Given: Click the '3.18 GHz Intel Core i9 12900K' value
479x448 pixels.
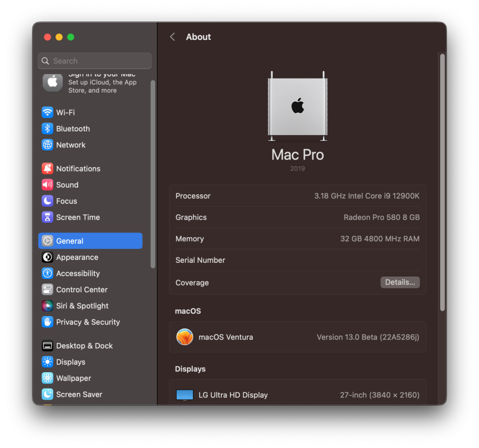Looking at the screenshot, I should click(367, 196).
